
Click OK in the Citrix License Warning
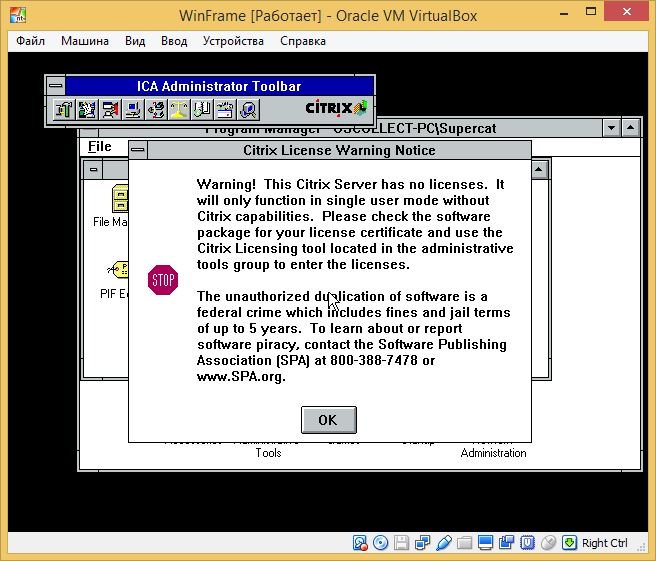[x=328, y=420]
